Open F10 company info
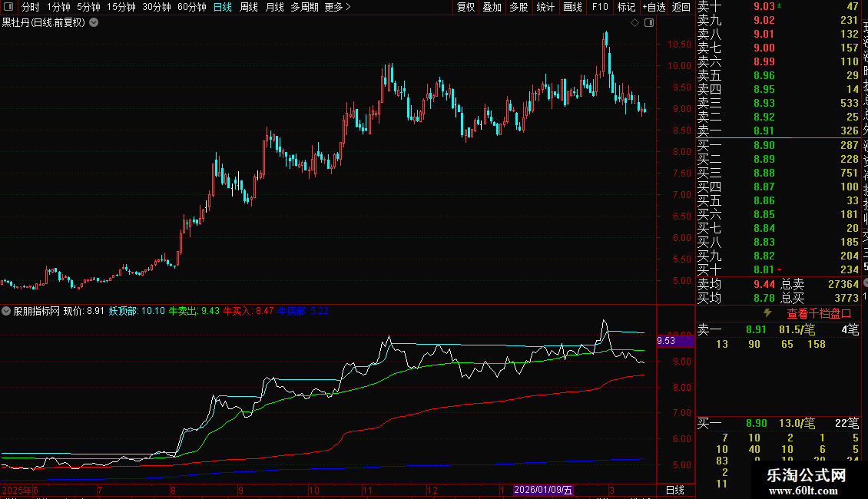 coord(599,7)
